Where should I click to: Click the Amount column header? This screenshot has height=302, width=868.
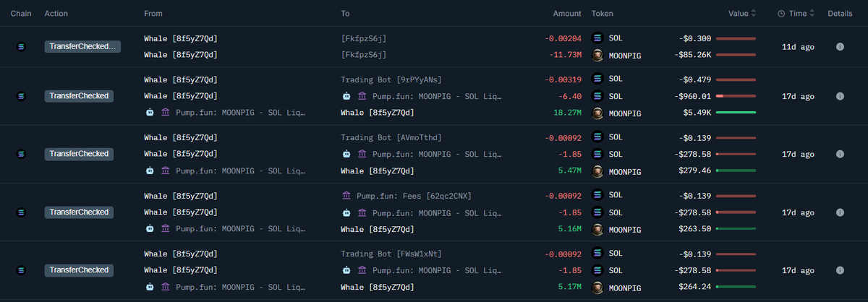coord(567,14)
